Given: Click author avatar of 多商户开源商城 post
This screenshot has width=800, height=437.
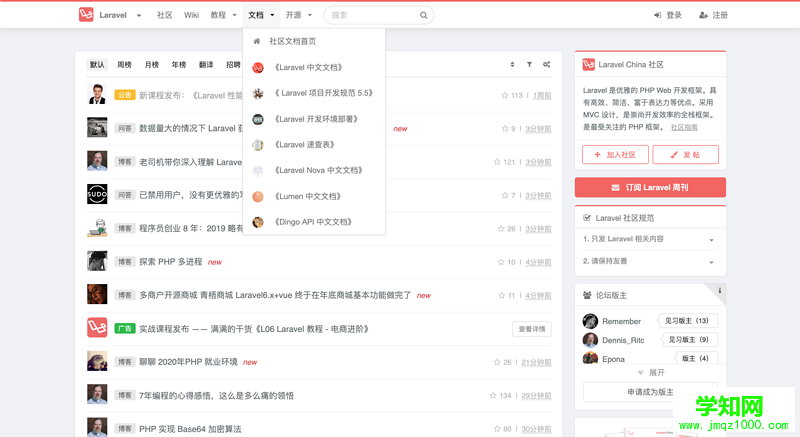Looking at the screenshot, I should [x=97, y=294].
